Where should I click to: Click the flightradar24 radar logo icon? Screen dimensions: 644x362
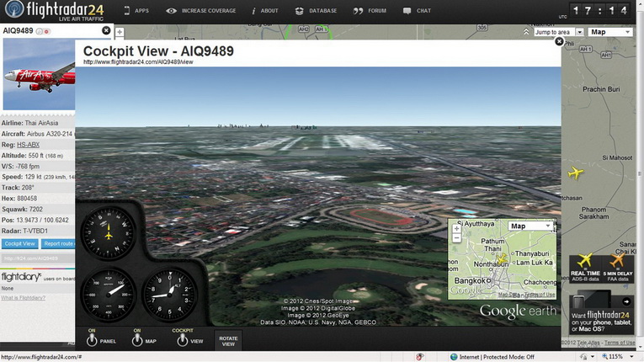point(14,8)
